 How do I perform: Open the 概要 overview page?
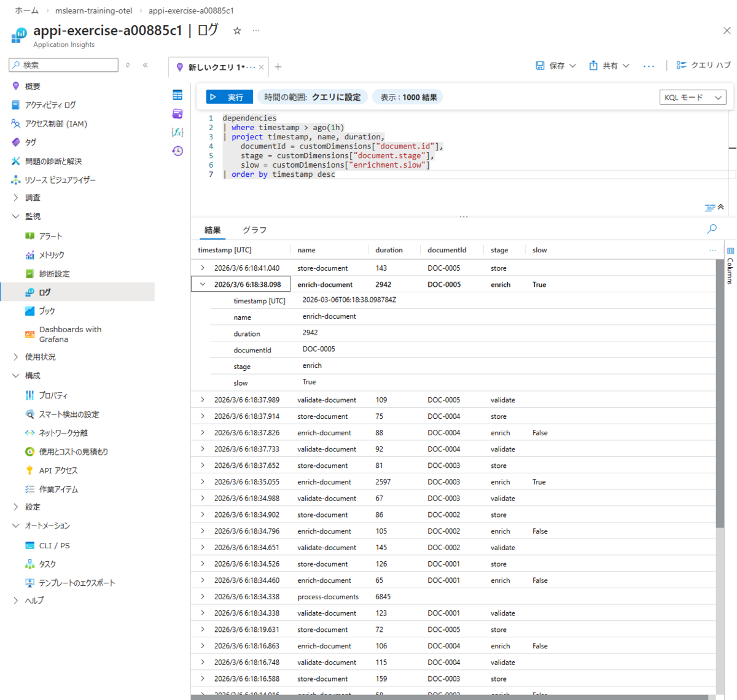pos(33,87)
